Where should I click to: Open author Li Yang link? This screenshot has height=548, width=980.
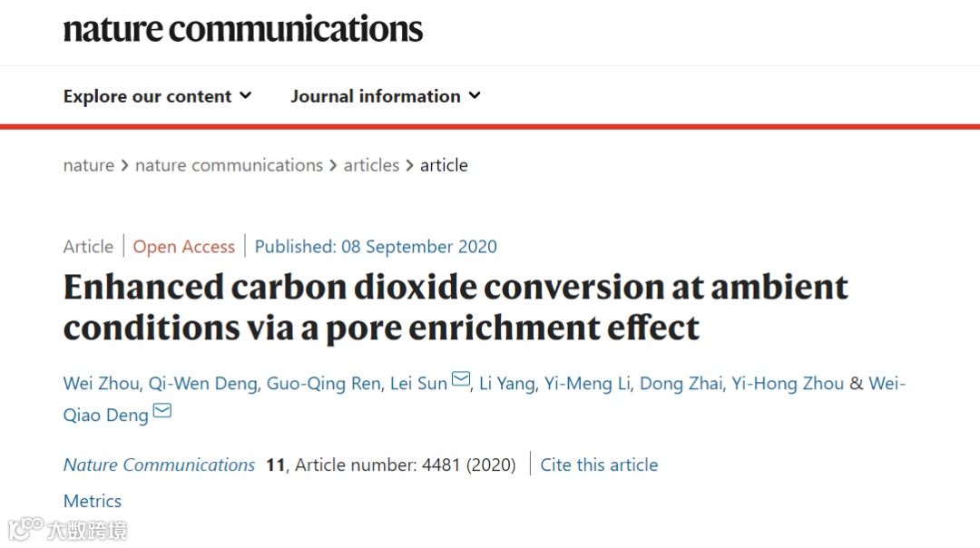pos(506,384)
